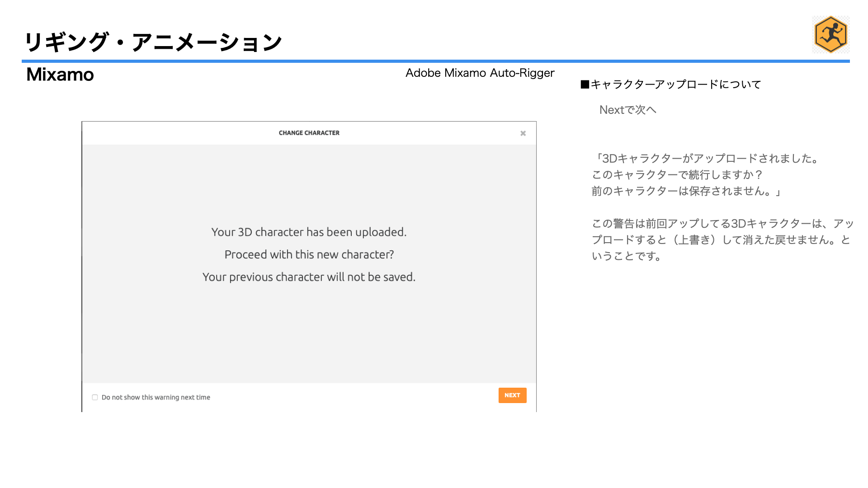Click the 'Adobe Mixamo Auto-Rigger' caption
This screenshot has height=488, width=868.
tap(480, 73)
